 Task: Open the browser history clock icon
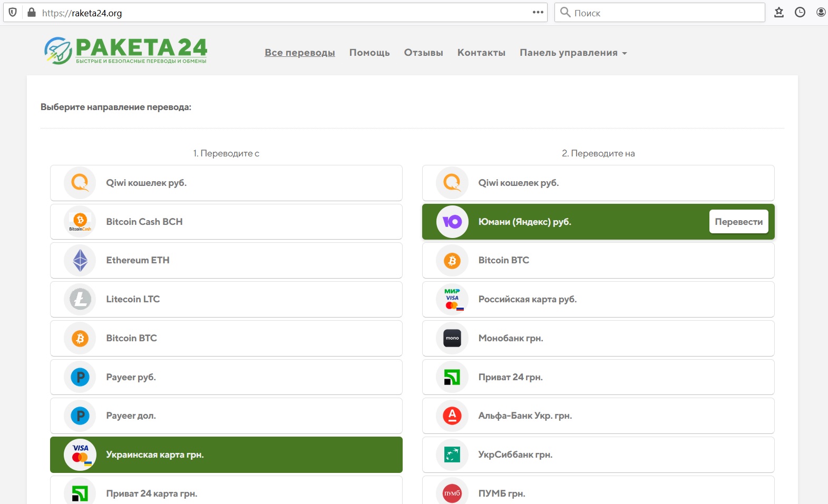pos(800,12)
